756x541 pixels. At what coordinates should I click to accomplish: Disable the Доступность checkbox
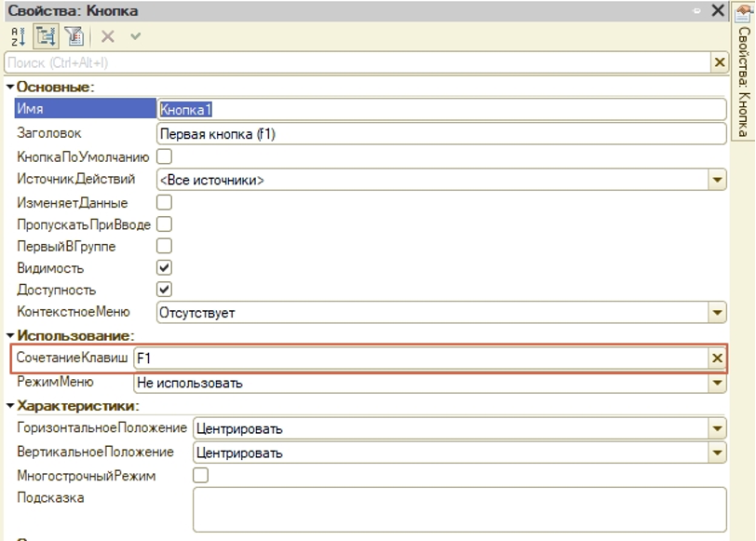click(165, 290)
